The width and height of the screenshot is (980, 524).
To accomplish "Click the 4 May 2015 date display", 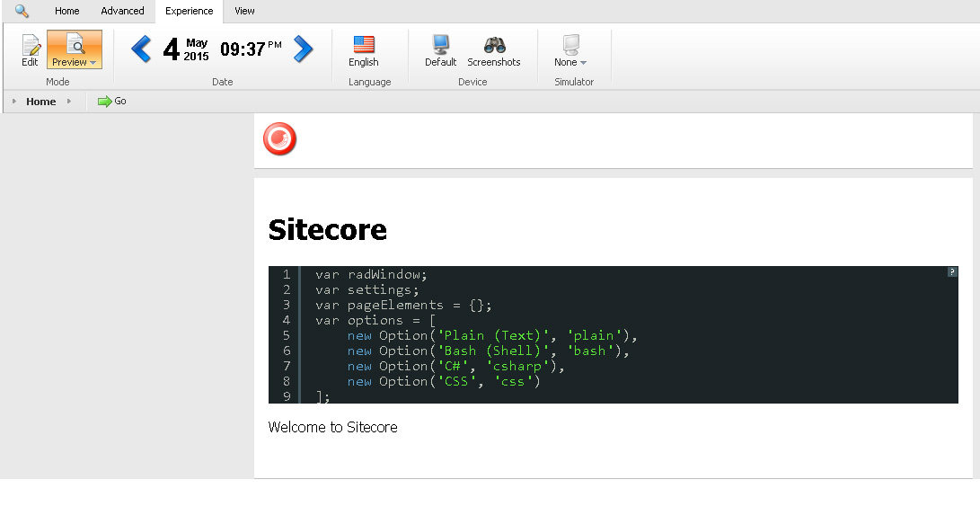I will [186, 49].
